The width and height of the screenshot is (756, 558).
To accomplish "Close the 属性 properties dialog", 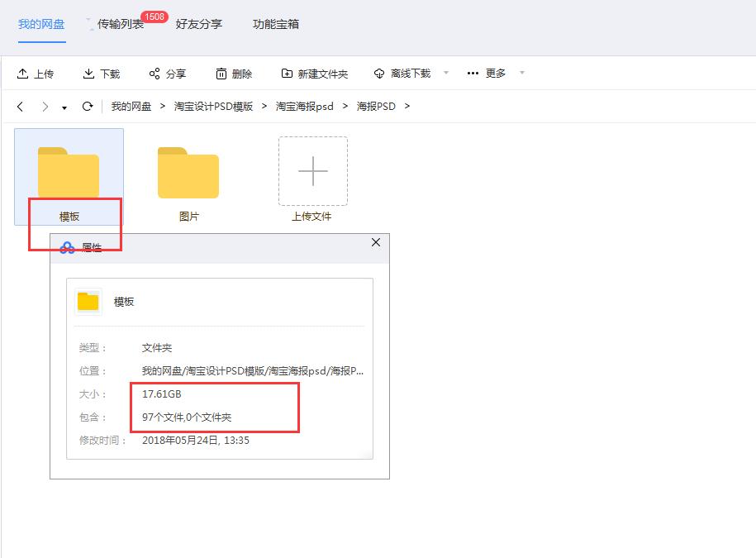I will click(376, 242).
